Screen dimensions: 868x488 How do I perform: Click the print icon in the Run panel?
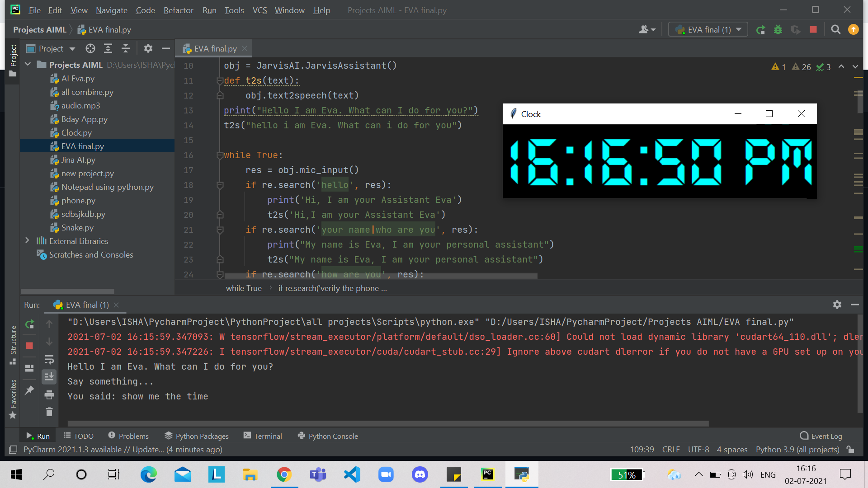click(x=49, y=395)
